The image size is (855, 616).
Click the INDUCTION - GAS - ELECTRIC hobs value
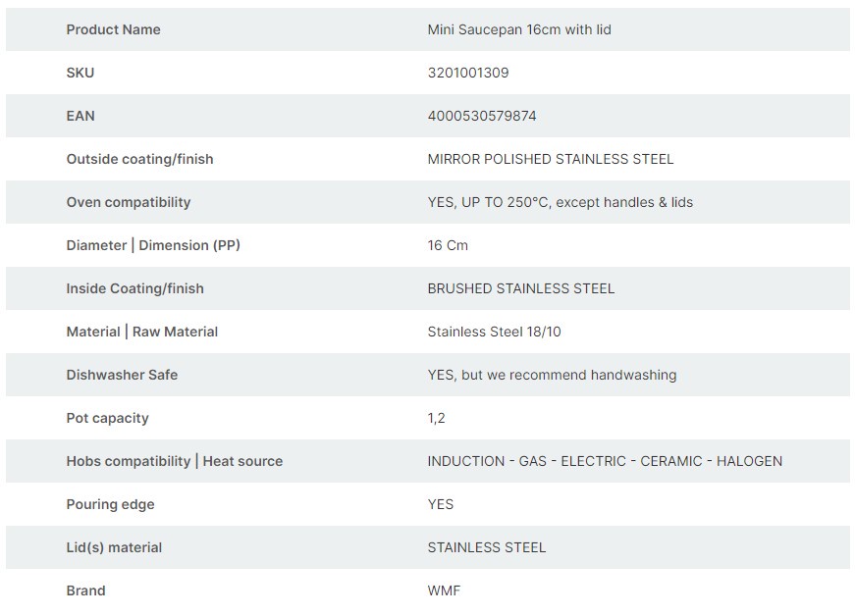tap(605, 461)
